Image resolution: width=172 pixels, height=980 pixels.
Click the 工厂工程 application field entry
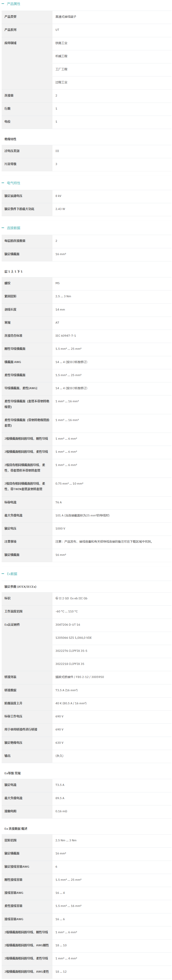(x=61, y=69)
